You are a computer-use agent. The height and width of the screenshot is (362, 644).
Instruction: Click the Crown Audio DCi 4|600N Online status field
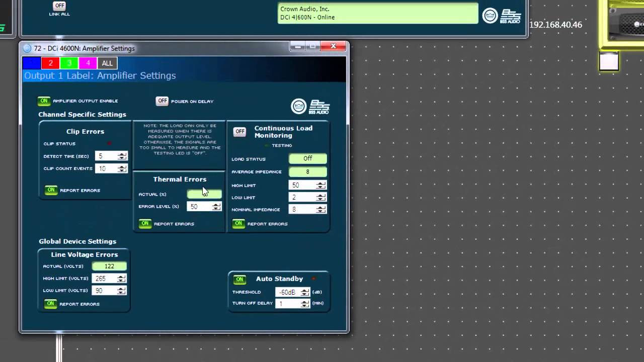378,13
